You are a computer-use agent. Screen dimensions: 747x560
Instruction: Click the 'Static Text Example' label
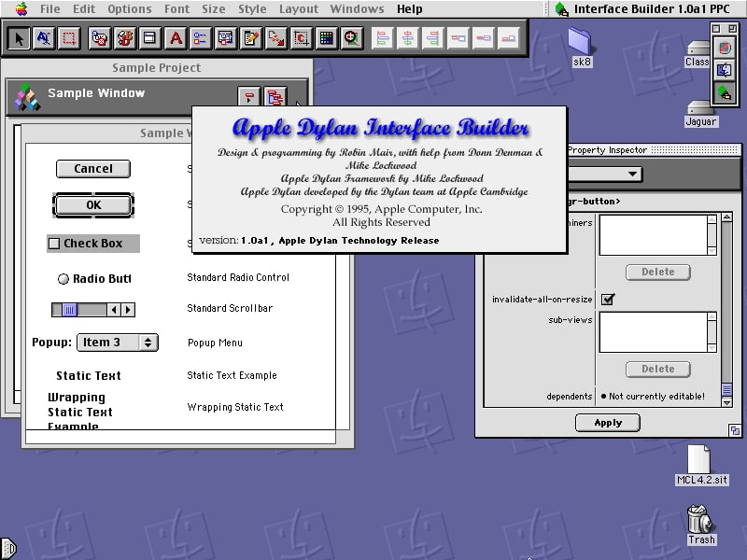click(232, 376)
